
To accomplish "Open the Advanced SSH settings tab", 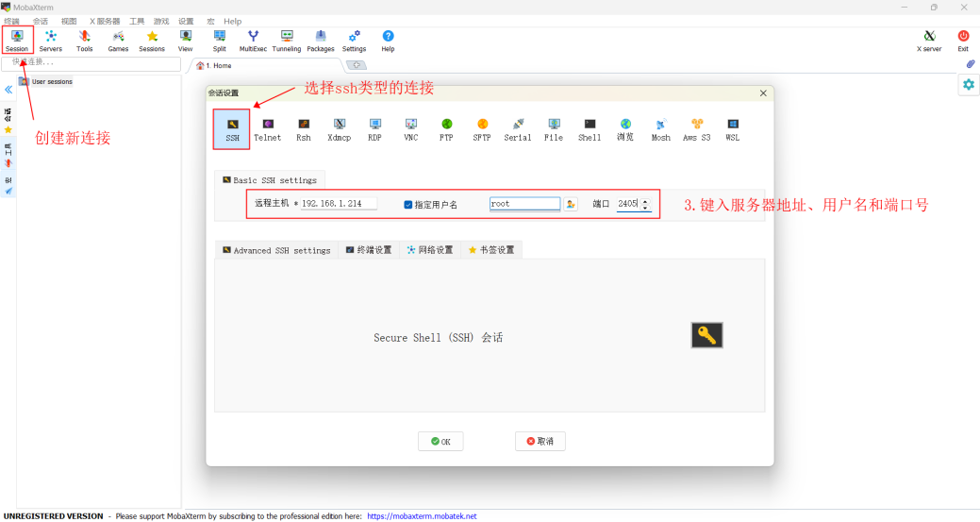I will coord(276,250).
